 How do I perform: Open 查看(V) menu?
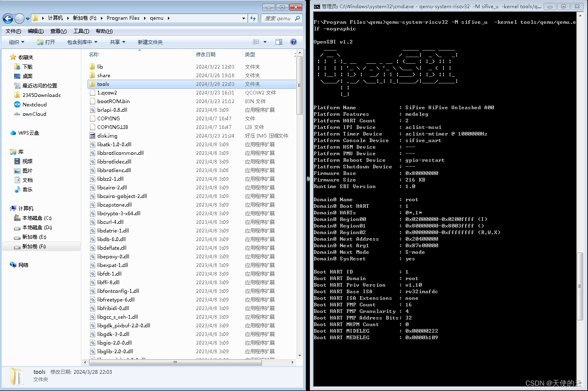58,31
